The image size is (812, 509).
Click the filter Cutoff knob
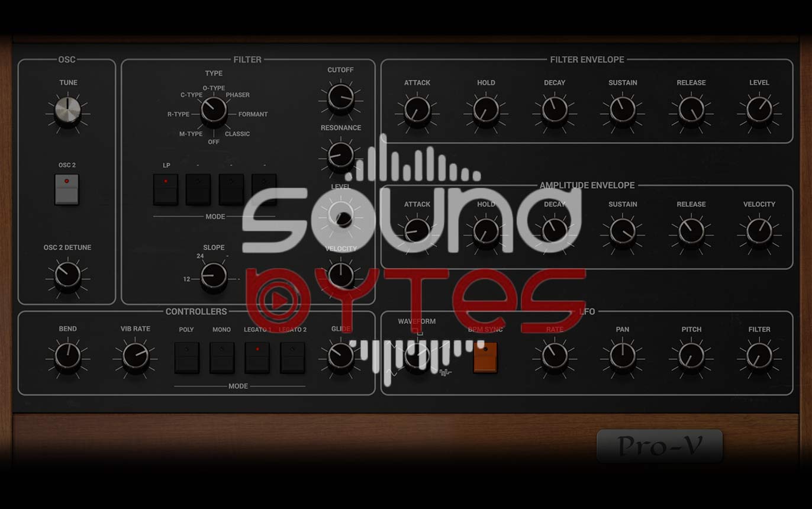tap(341, 98)
